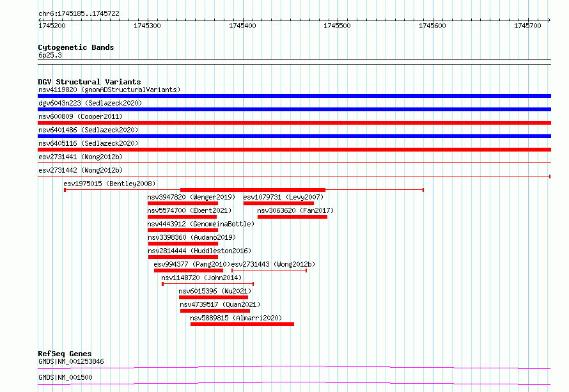Viewport: 569px width, 392px height.
Task: Click the red bar under nsv600809
Action: [x=294, y=123]
